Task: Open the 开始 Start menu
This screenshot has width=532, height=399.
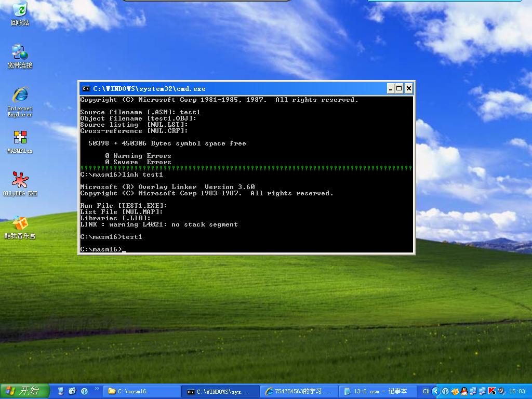Action: (x=24, y=391)
